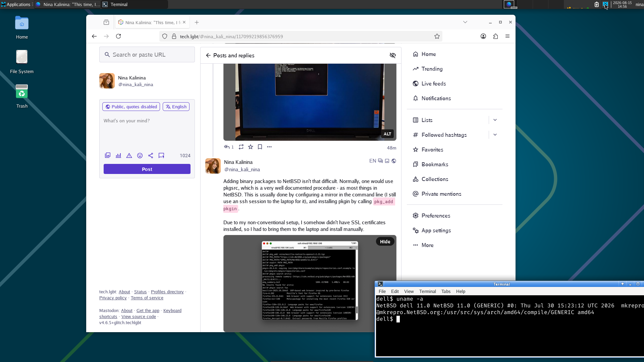Click the Post button

[x=147, y=169]
